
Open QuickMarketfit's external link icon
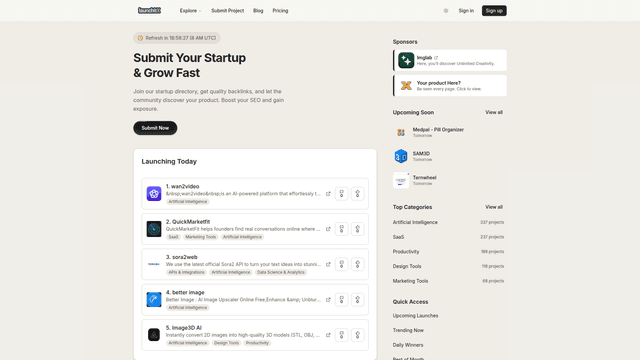pyautogui.click(x=328, y=229)
